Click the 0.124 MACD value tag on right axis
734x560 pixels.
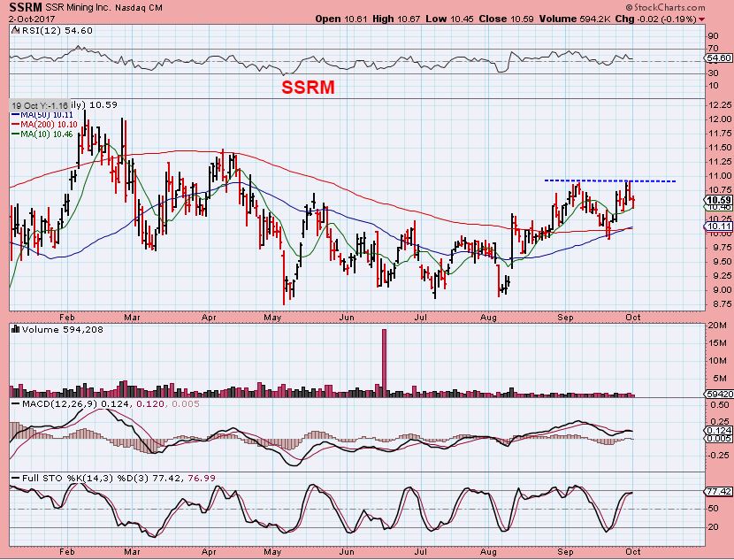point(719,430)
